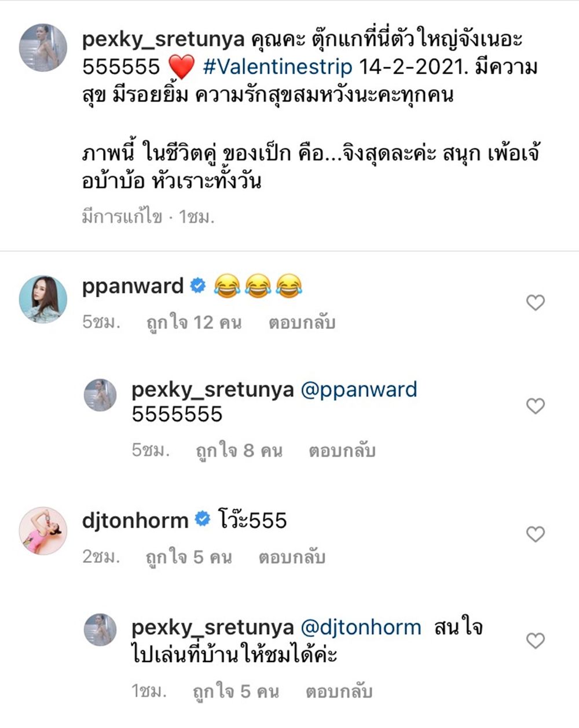Reply to djtonhorm's comment
Viewport: 579px width, 728px height.
tap(292, 557)
